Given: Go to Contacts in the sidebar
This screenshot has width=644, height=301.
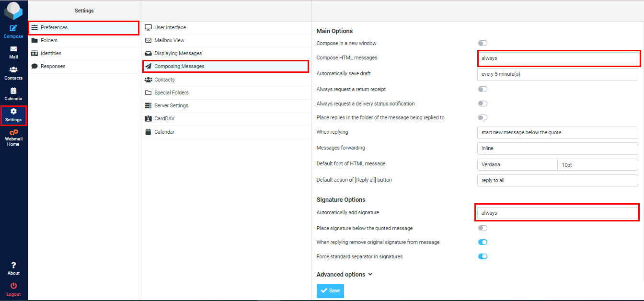Looking at the screenshot, I should click(13, 70).
